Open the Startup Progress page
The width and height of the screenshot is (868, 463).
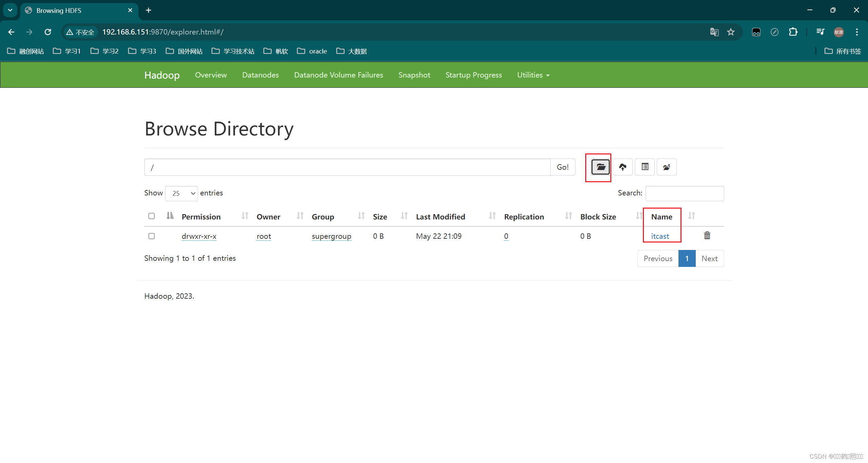tap(473, 75)
